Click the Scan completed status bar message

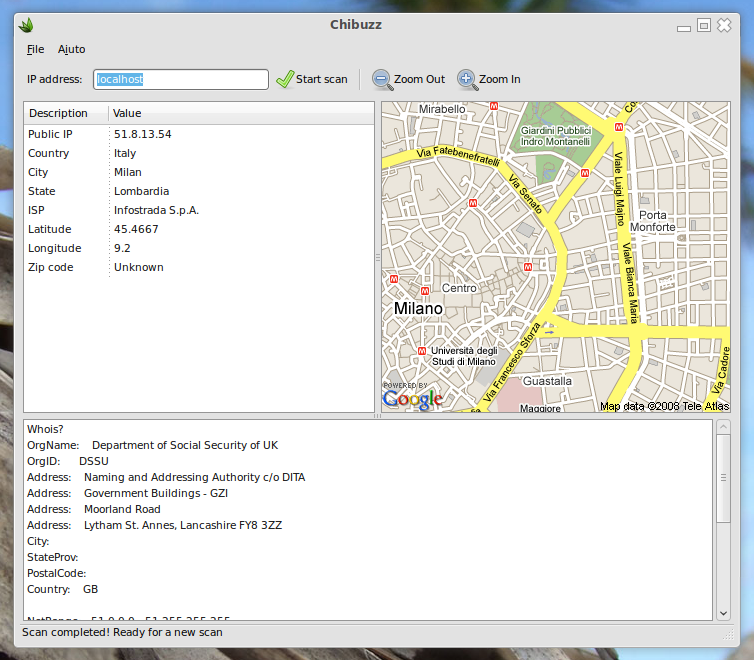(122, 632)
